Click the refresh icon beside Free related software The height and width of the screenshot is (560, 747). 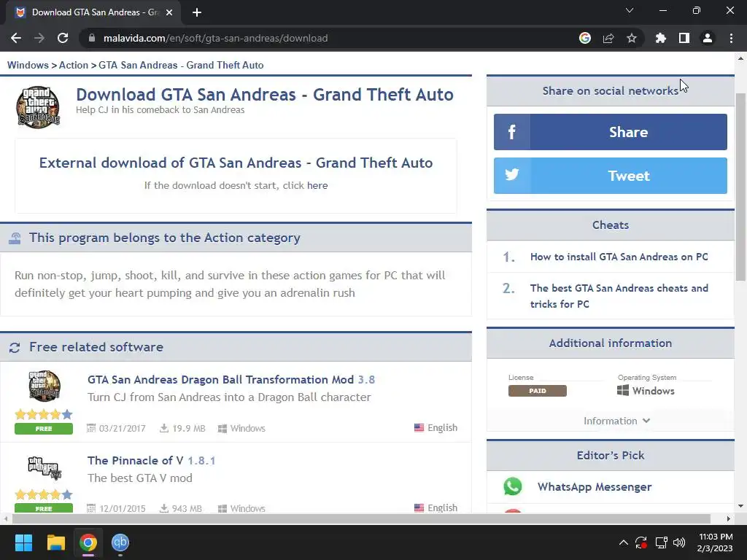pos(15,348)
